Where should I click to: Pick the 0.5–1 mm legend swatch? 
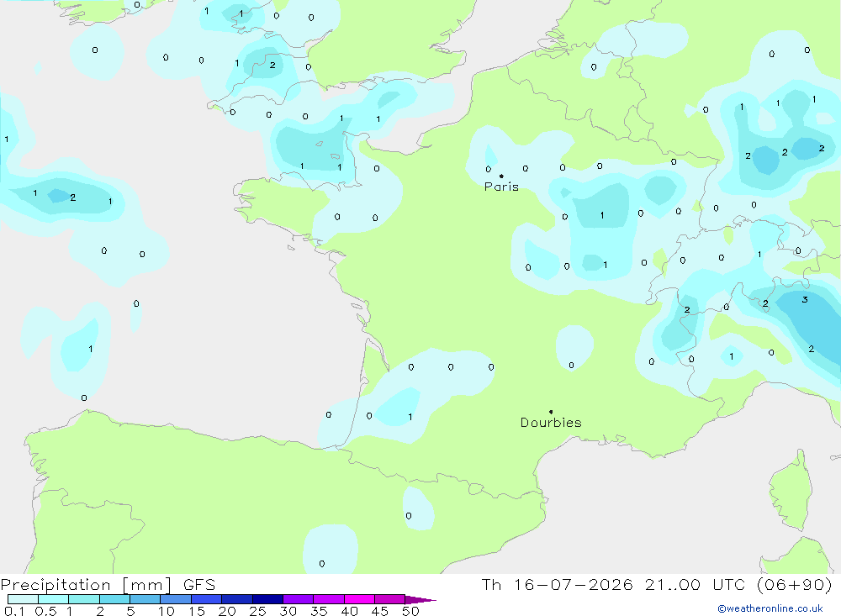click(54, 599)
